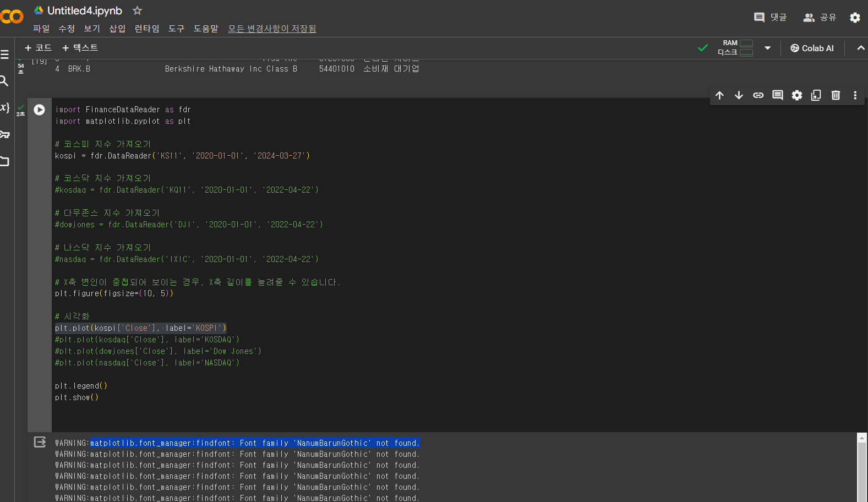Open the files folder panel
The image size is (868, 502).
coord(4,161)
